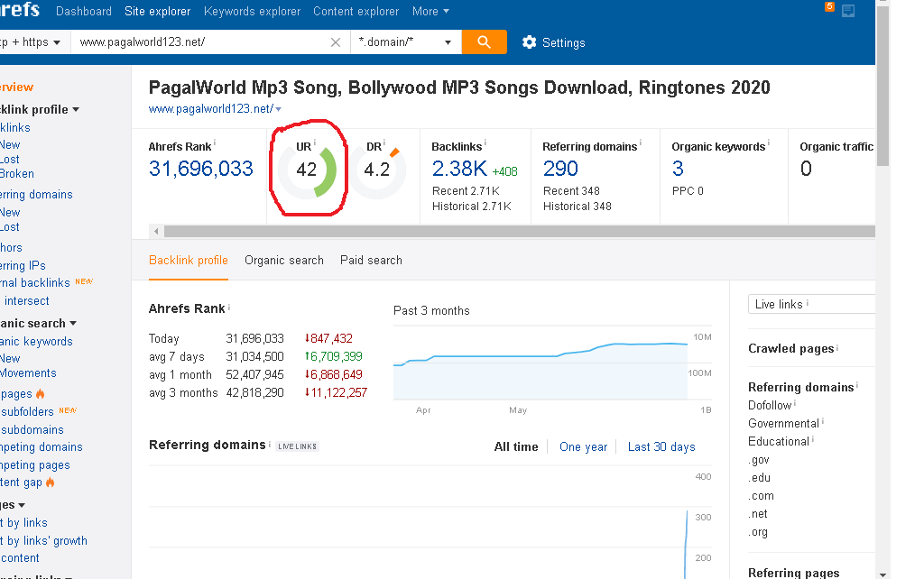
Task: Clear the URL field with X icon
Action: 336,42
